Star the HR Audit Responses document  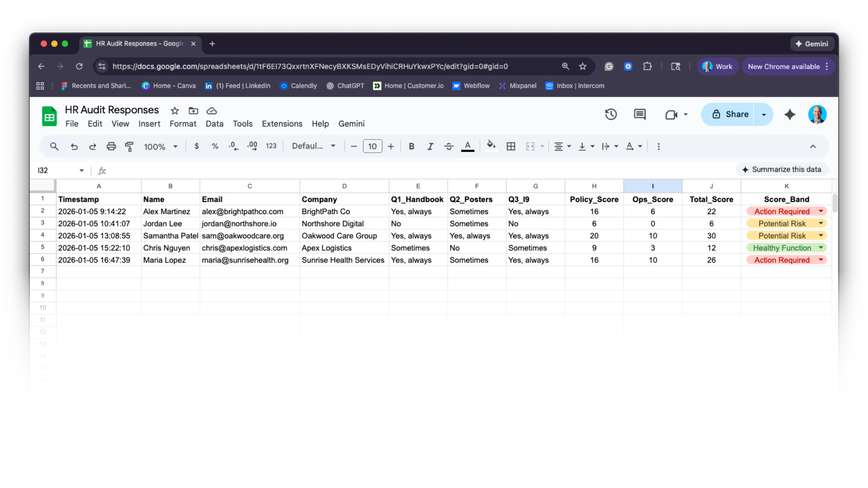click(175, 111)
